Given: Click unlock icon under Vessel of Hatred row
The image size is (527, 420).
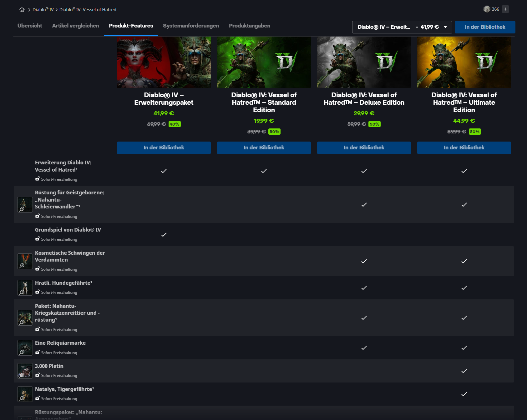Looking at the screenshot, I should click(x=38, y=179).
